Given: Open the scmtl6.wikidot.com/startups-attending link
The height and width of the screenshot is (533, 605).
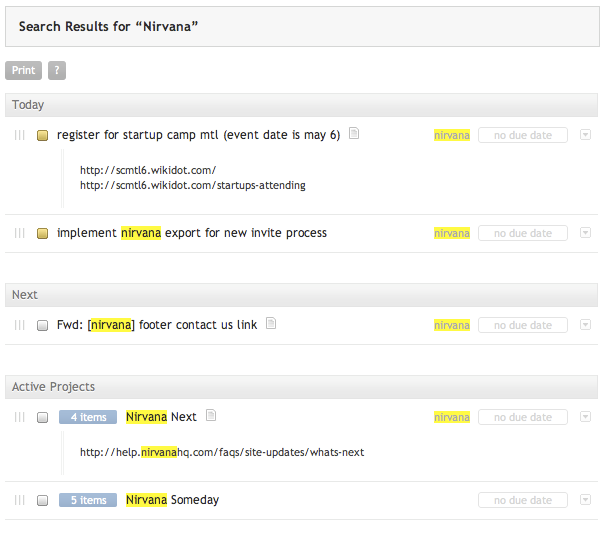Looking at the screenshot, I should (x=193, y=185).
